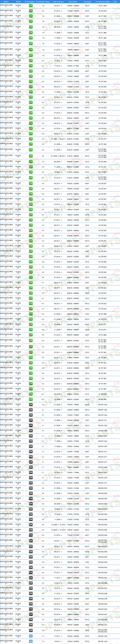Click the Nadwozie column header

coord(87,2)
